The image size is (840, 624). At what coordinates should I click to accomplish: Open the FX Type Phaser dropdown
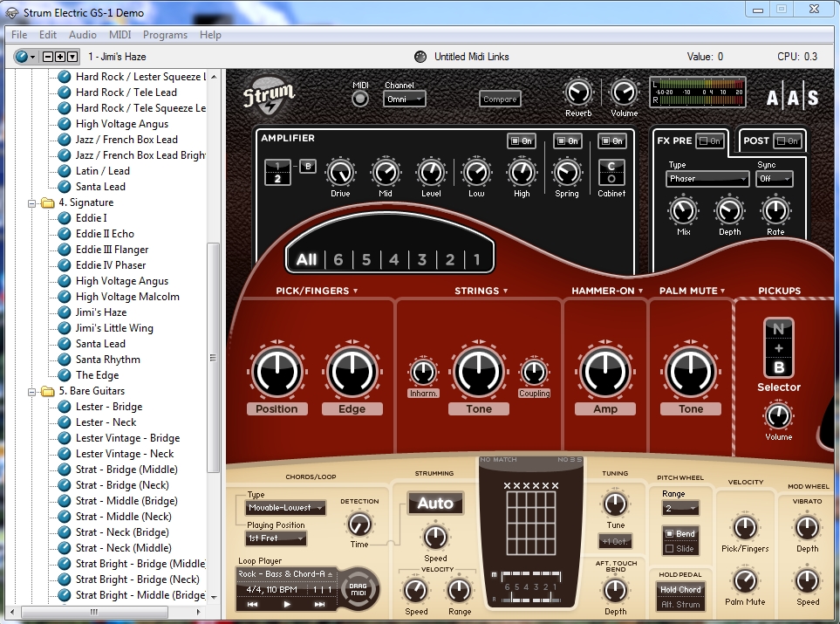pos(707,179)
